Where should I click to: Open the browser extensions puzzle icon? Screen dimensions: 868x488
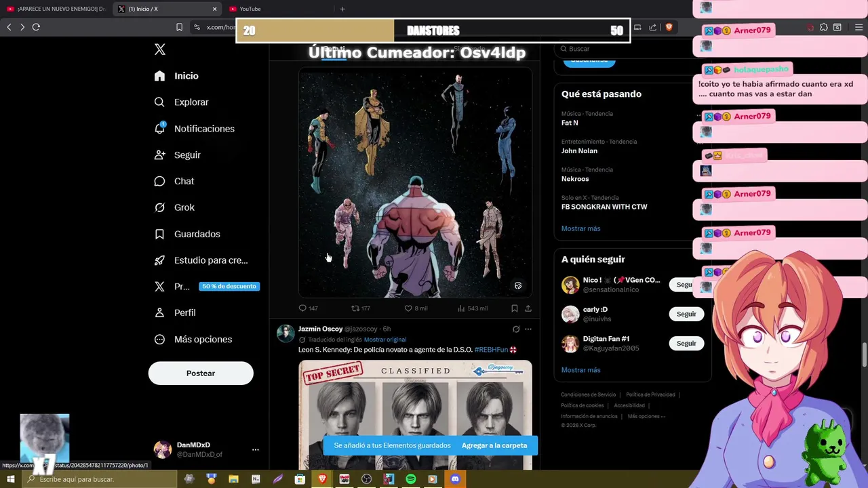coord(823,27)
